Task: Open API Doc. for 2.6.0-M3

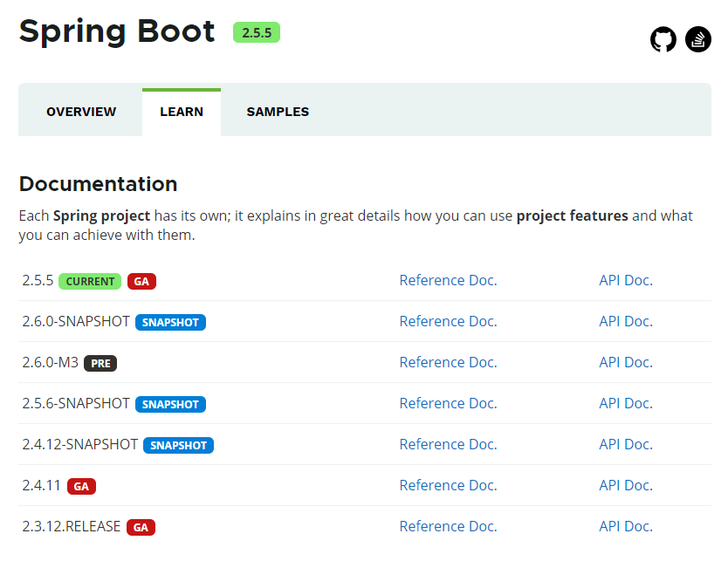Action: 626,362
